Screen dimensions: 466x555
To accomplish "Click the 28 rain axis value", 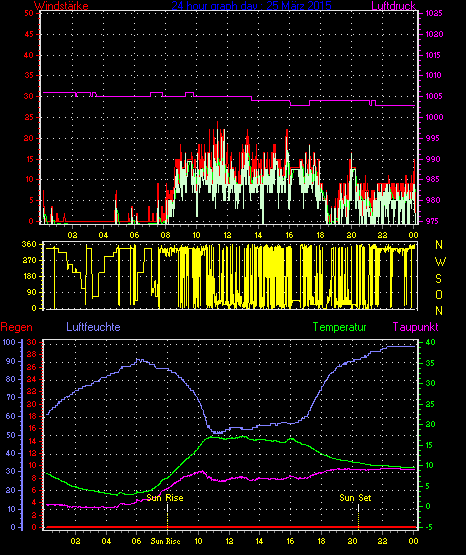I will [31, 355].
